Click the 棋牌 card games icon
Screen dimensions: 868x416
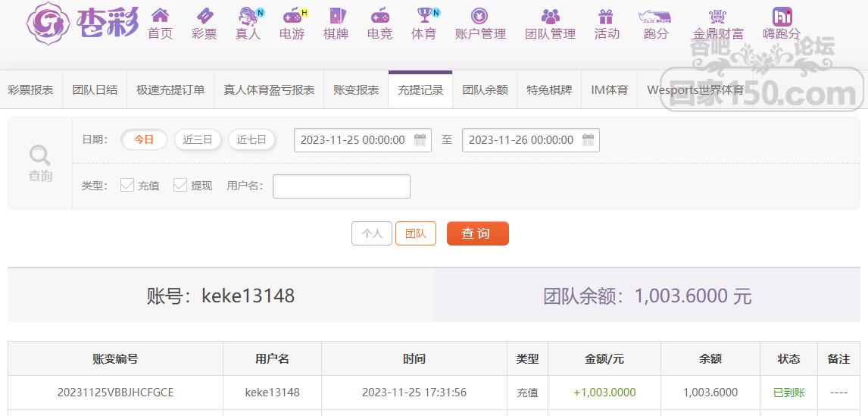coord(336,16)
